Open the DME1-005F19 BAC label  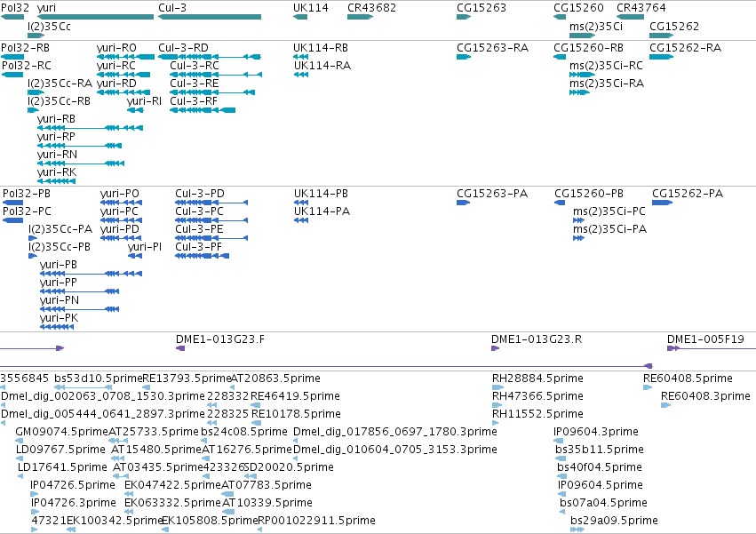click(x=705, y=339)
